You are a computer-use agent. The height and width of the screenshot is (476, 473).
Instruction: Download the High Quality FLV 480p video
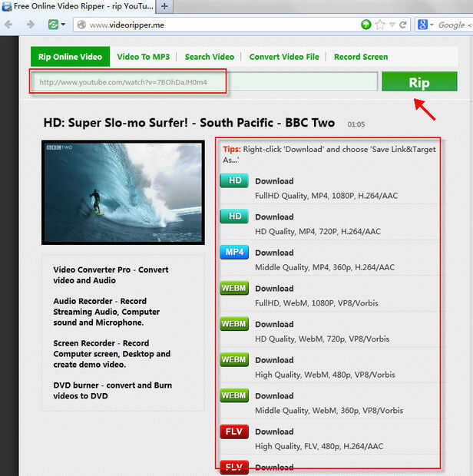pos(274,432)
